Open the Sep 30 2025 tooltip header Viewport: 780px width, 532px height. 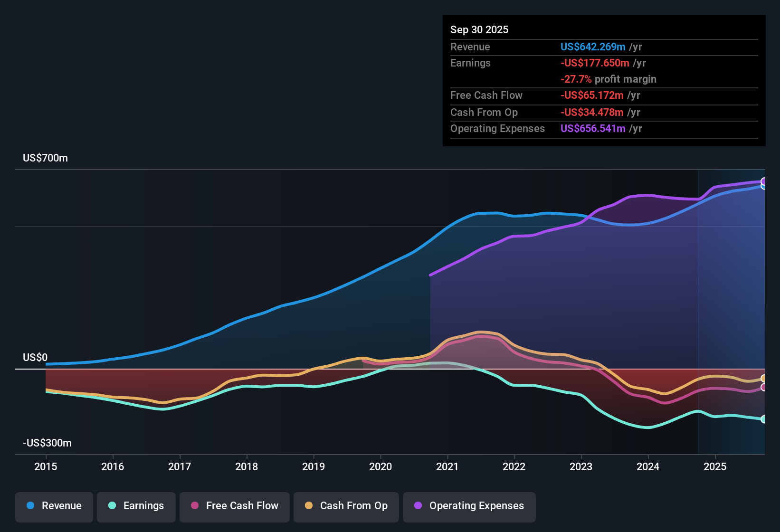click(479, 29)
